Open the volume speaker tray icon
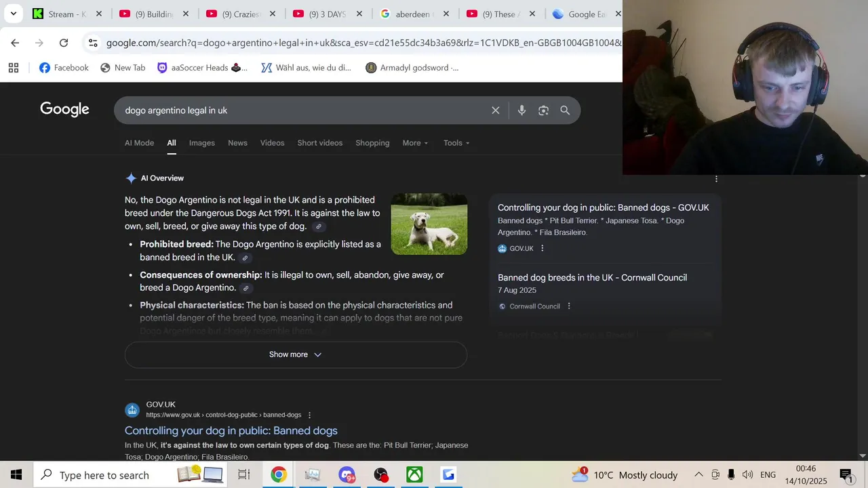Viewport: 868px width, 488px height. coord(747,474)
